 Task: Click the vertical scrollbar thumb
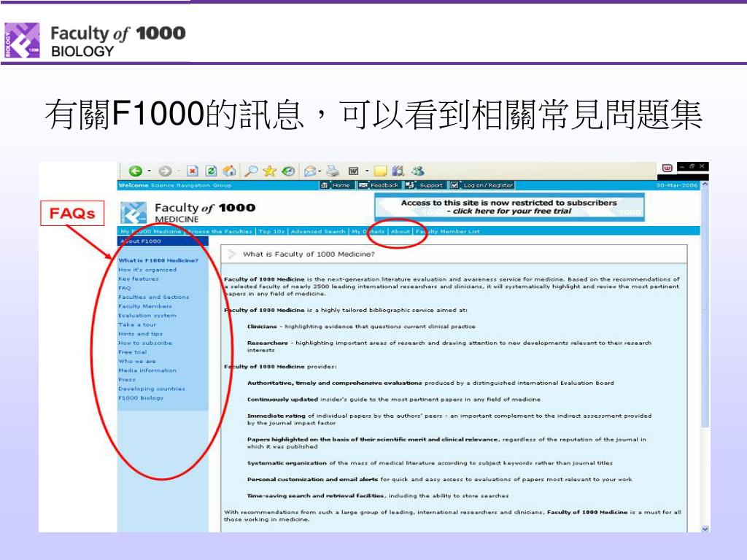[705, 307]
